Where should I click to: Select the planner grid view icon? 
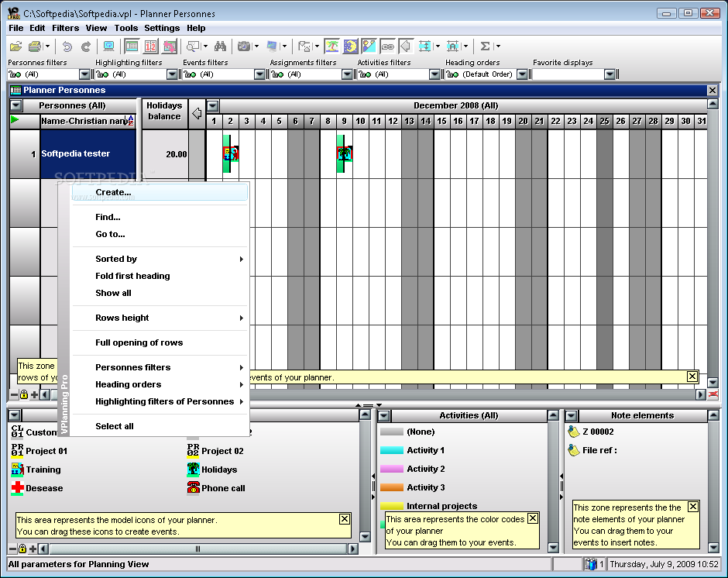pos(132,46)
